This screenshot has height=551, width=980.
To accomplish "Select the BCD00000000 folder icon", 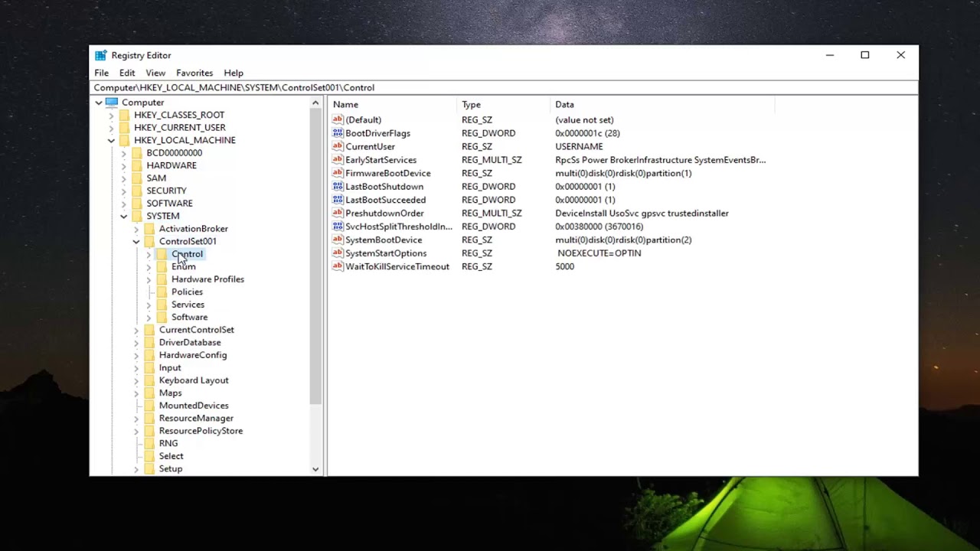I will click(x=137, y=153).
